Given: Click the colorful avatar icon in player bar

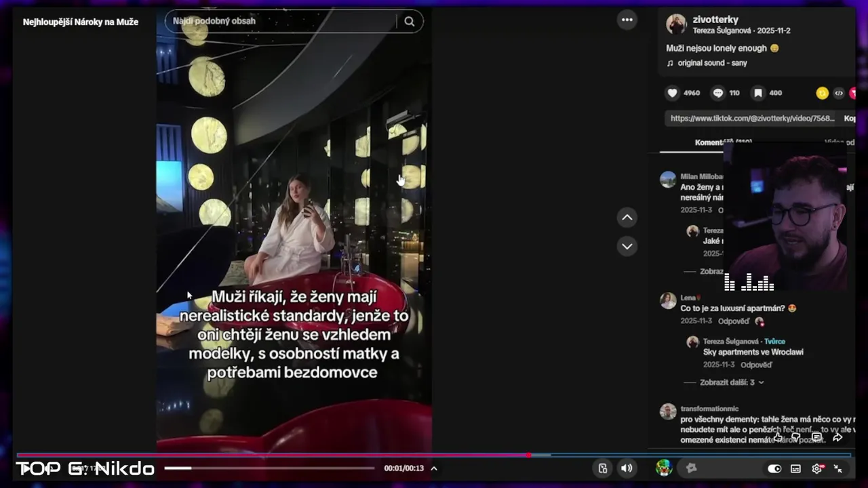Looking at the screenshot, I should [x=664, y=468].
